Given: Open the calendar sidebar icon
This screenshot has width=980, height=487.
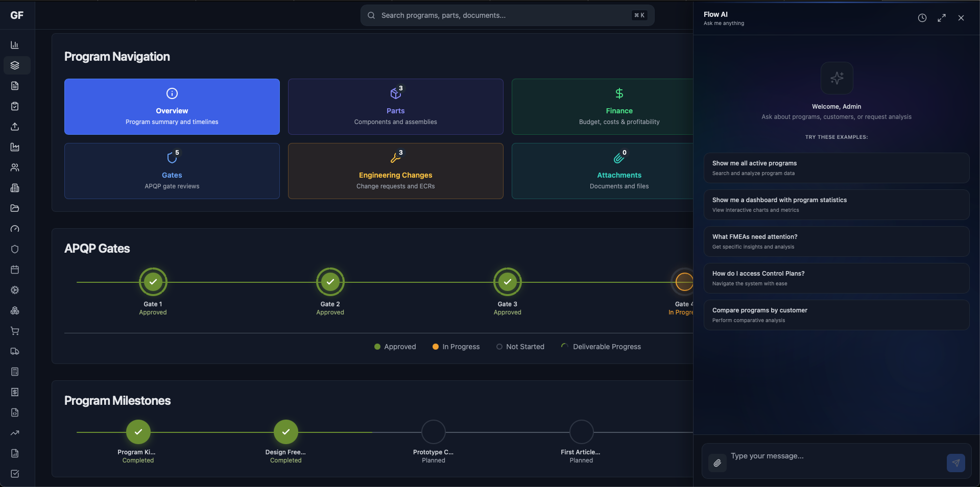Looking at the screenshot, I should (15, 270).
